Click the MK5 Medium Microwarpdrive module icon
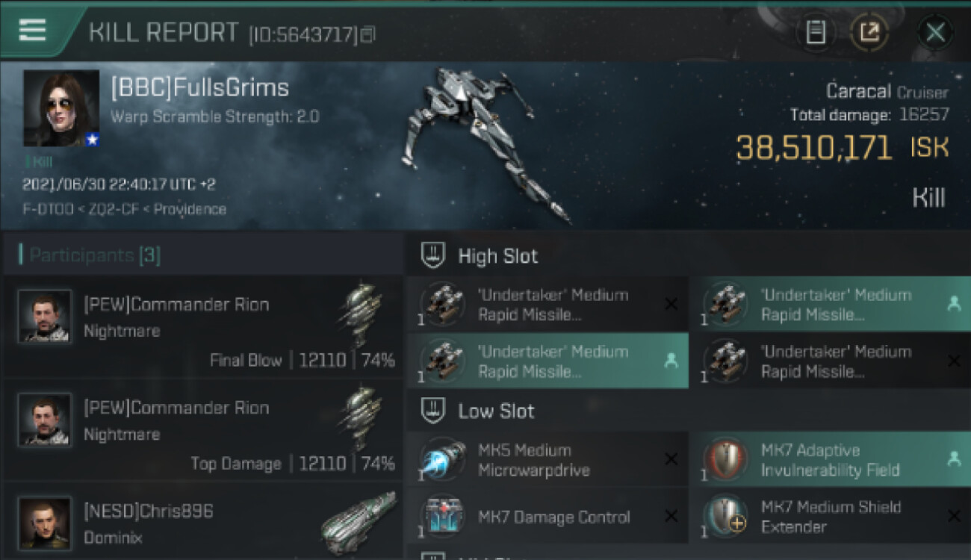The height and width of the screenshot is (560, 971). click(x=443, y=460)
